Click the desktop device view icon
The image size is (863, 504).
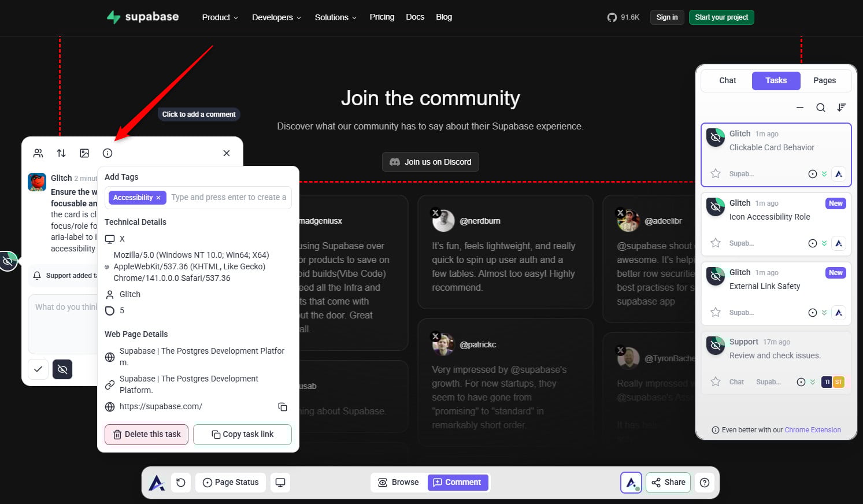pyautogui.click(x=280, y=483)
